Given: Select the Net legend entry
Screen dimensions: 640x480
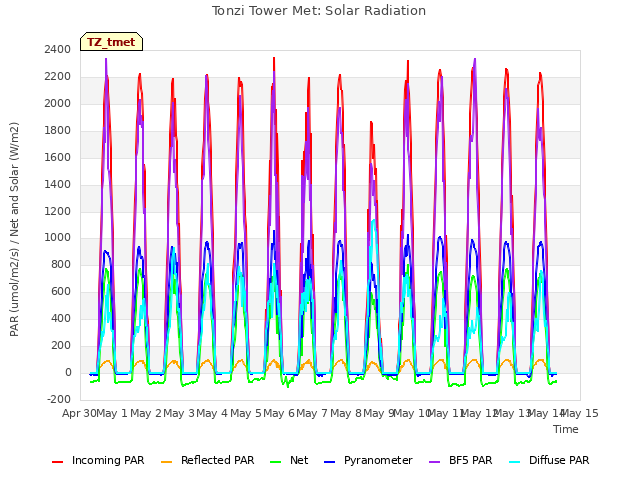Looking at the screenshot, I should (x=289, y=460).
